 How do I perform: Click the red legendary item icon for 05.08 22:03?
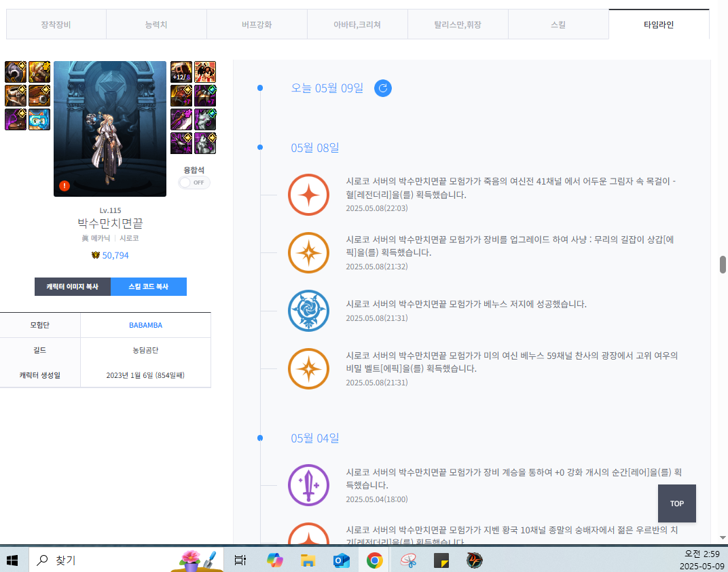pyautogui.click(x=308, y=195)
